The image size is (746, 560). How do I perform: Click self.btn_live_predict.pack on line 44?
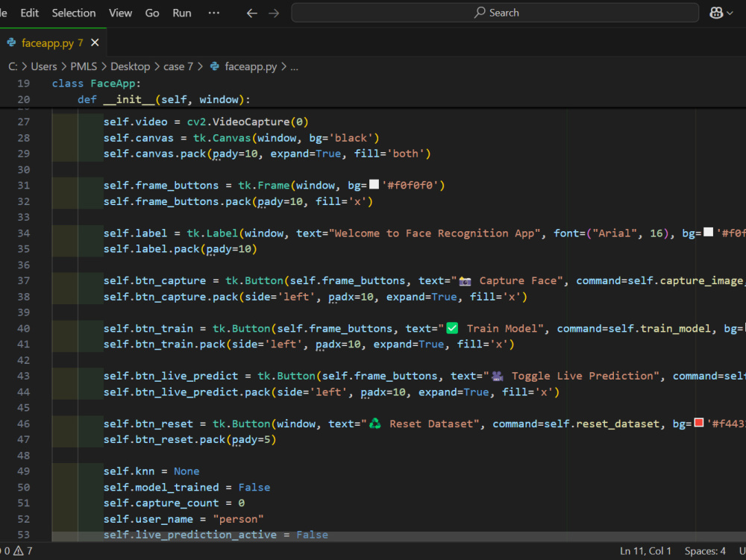tap(187, 392)
